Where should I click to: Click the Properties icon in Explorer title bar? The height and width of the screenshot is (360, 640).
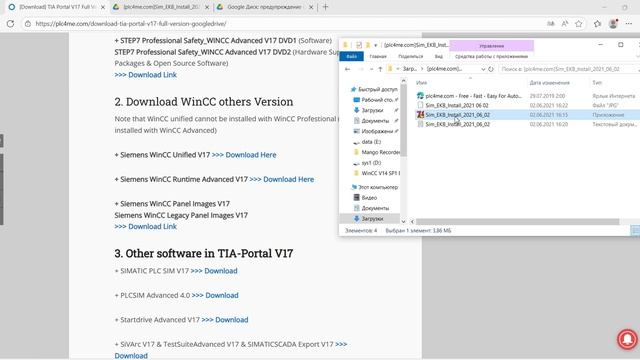point(359,45)
